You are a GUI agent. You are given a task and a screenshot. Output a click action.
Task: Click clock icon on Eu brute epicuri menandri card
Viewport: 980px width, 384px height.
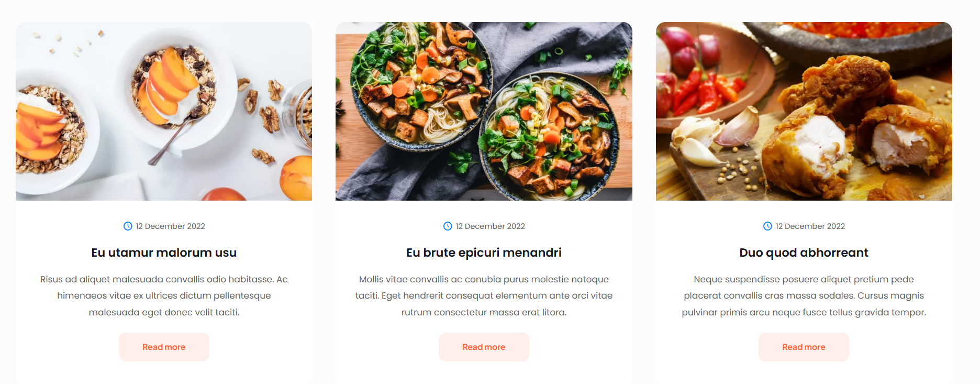pyautogui.click(x=448, y=226)
